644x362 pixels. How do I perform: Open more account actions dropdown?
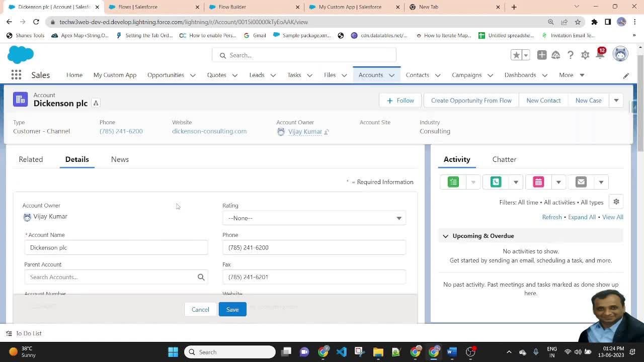point(616,101)
